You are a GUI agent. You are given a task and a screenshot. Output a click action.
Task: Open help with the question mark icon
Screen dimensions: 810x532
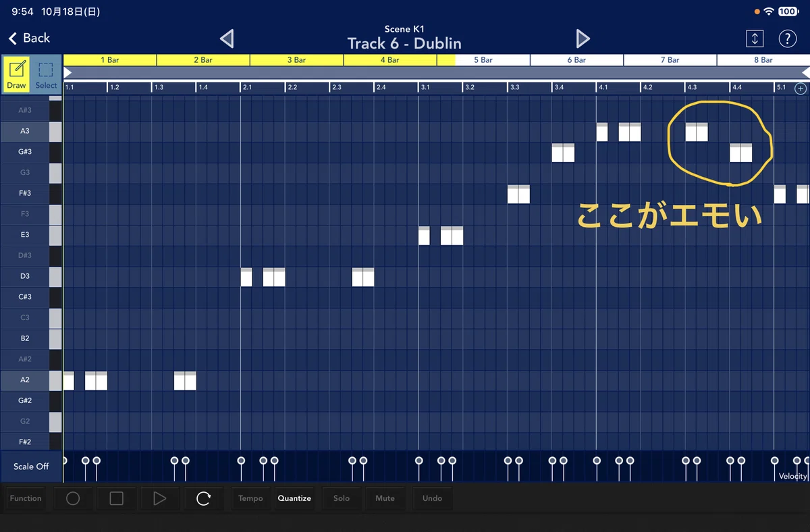click(788, 38)
